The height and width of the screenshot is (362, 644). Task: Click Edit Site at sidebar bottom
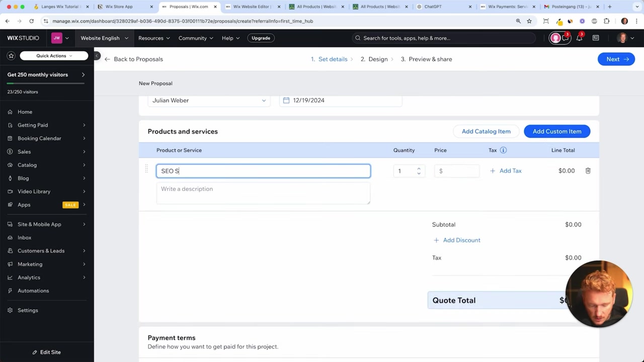coord(47,352)
